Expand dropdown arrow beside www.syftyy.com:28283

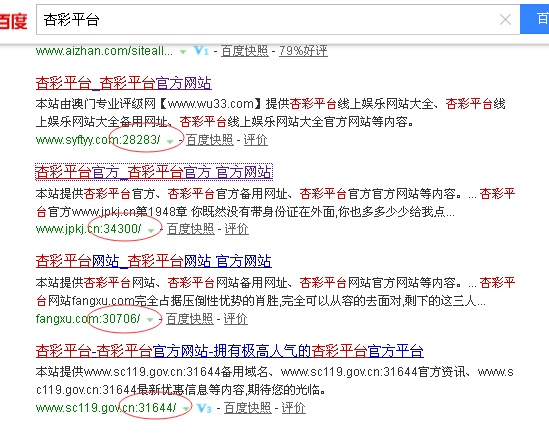[x=170, y=141]
